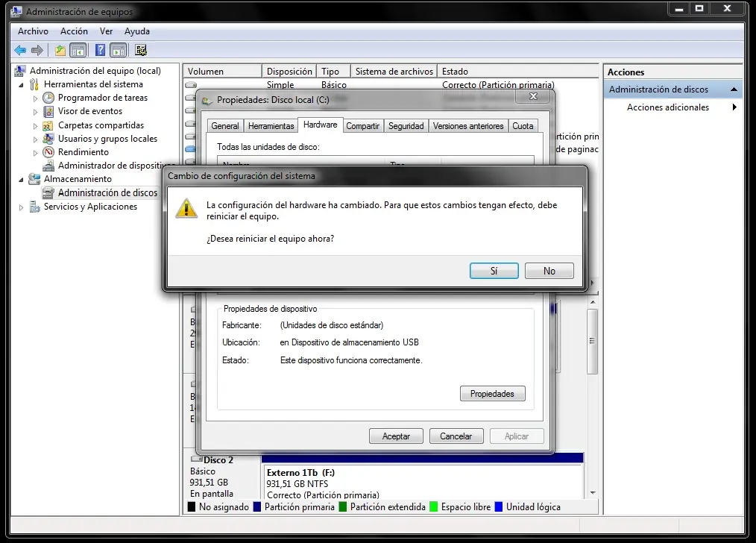Select the Rendimiento icon

[x=48, y=152]
